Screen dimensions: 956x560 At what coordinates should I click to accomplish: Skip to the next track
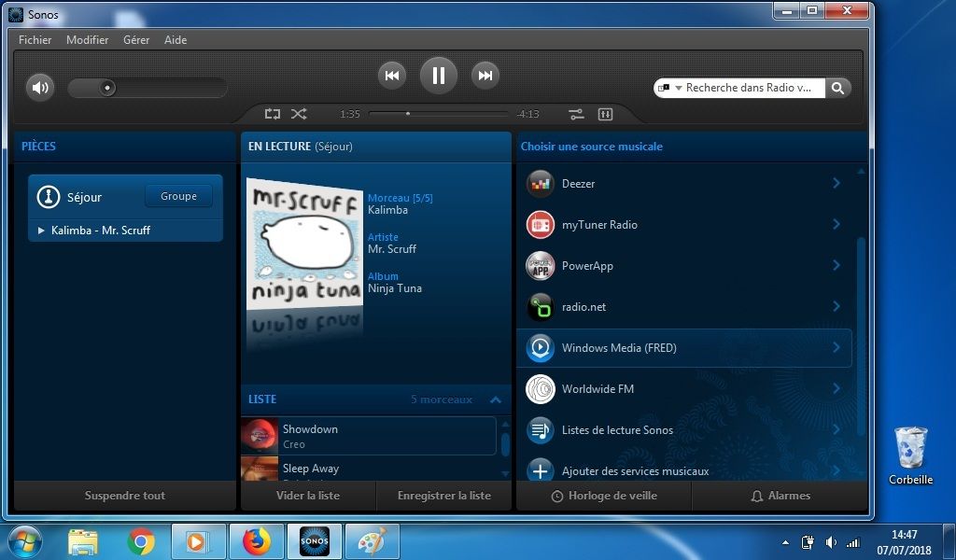(485, 76)
